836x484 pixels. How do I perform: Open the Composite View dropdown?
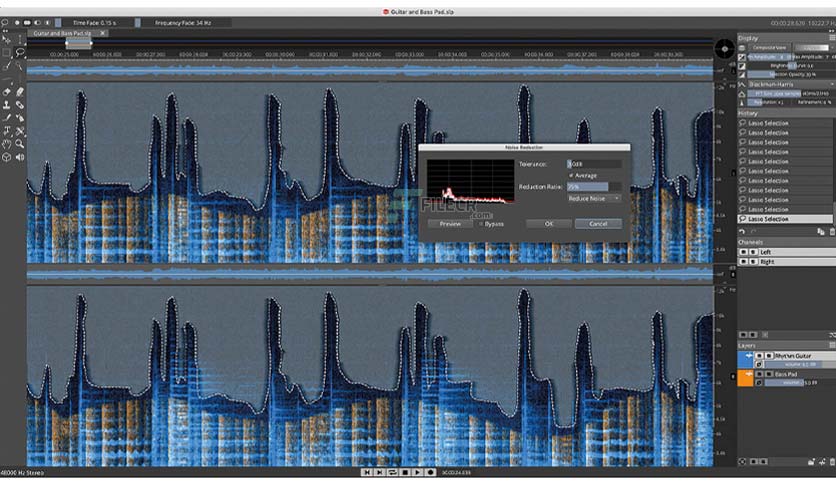769,47
